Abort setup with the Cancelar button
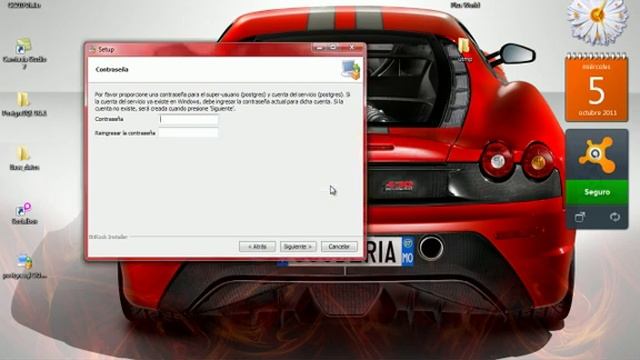Image resolution: width=640 pixels, height=360 pixels. tap(339, 247)
